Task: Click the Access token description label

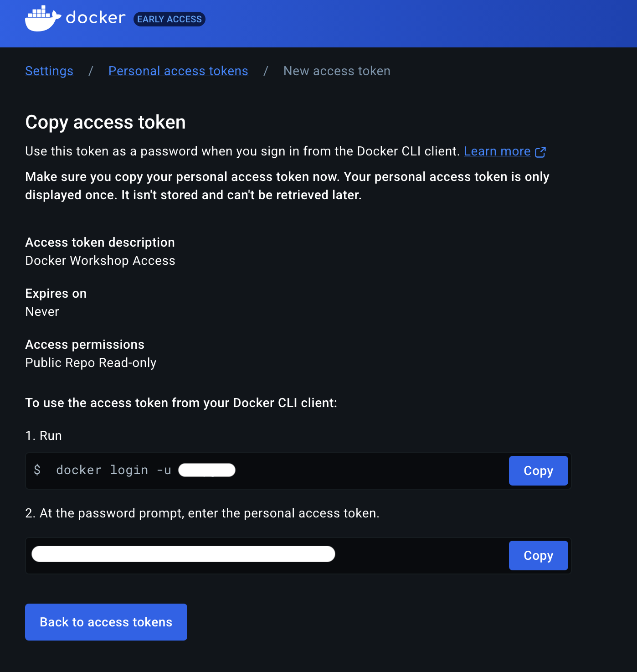Action: click(100, 243)
